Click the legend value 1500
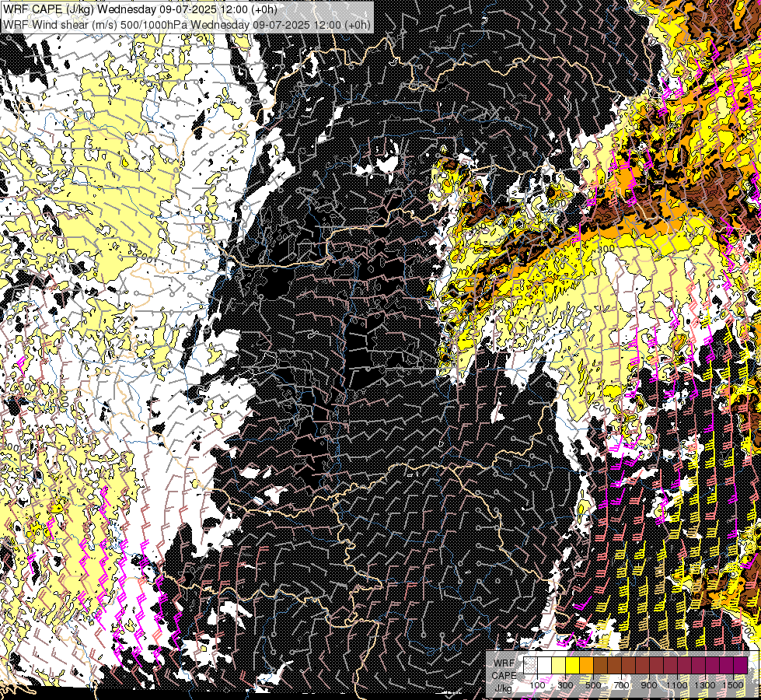The image size is (761, 700). tap(733, 685)
